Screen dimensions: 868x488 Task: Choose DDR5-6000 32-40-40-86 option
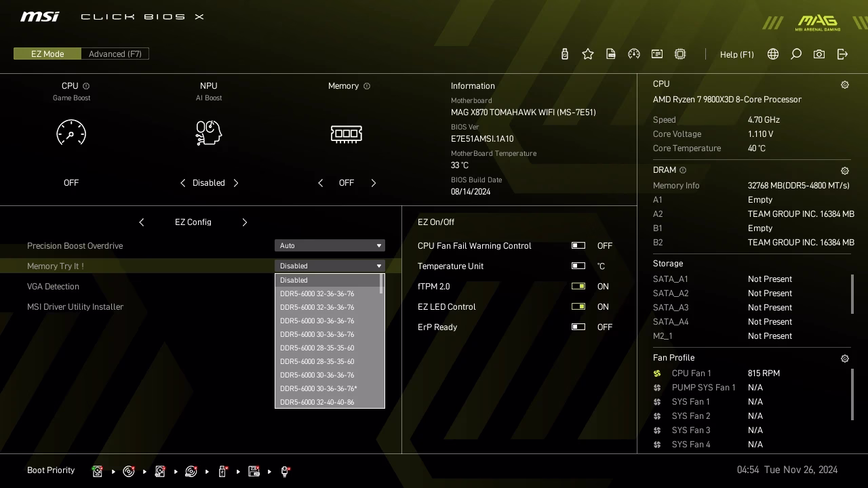[328, 402]
